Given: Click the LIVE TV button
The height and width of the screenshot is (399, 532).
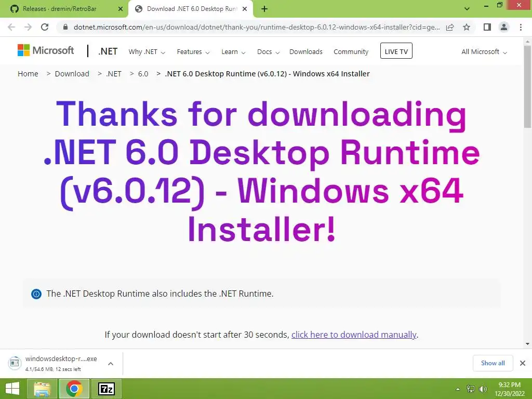Looking at the screenshot, I should tap(396, 51).
